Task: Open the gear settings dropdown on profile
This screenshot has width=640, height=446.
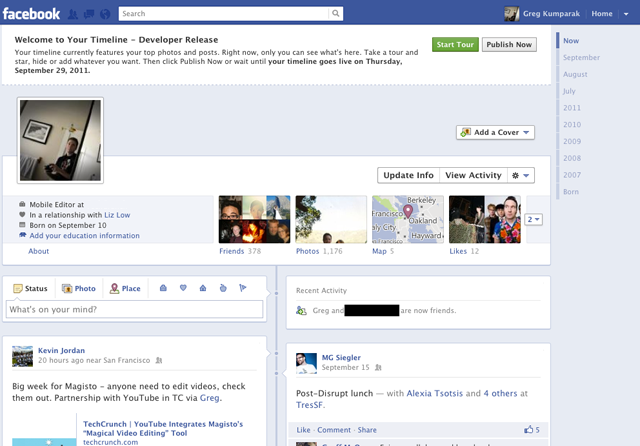Action: tap(521, 175)
